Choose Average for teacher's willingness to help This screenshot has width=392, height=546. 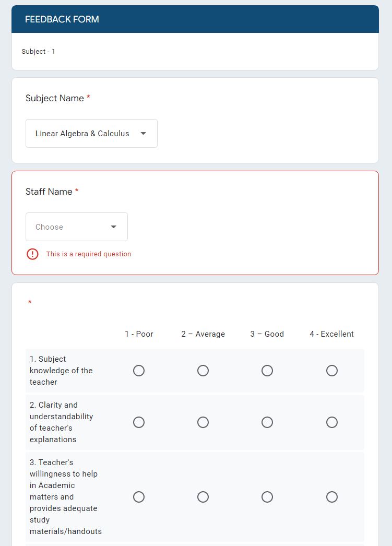click(x=203, y=497)
